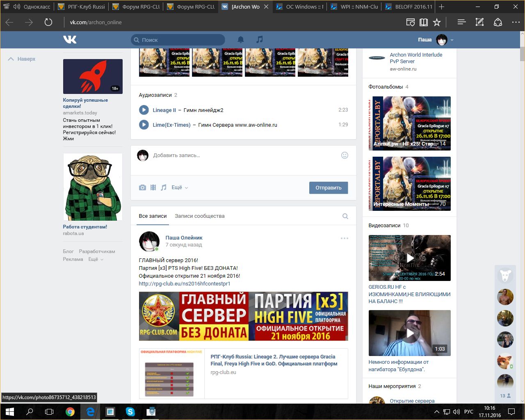Select the Все записи tab
Screen dimensions: 525x420
tap(153, 216)
